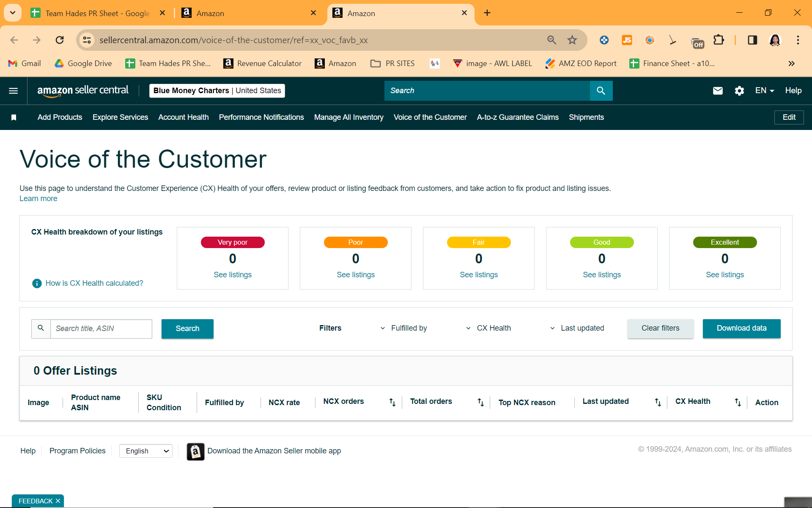Open the tab search dropdown arrow
The height and width of the screenshot is (508, 812).
[x=13, y=13]
